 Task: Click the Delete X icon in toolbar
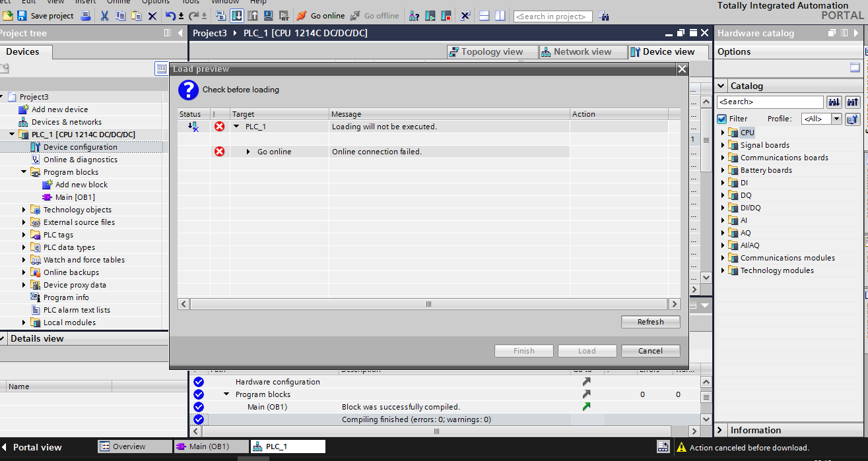(152, 16)
